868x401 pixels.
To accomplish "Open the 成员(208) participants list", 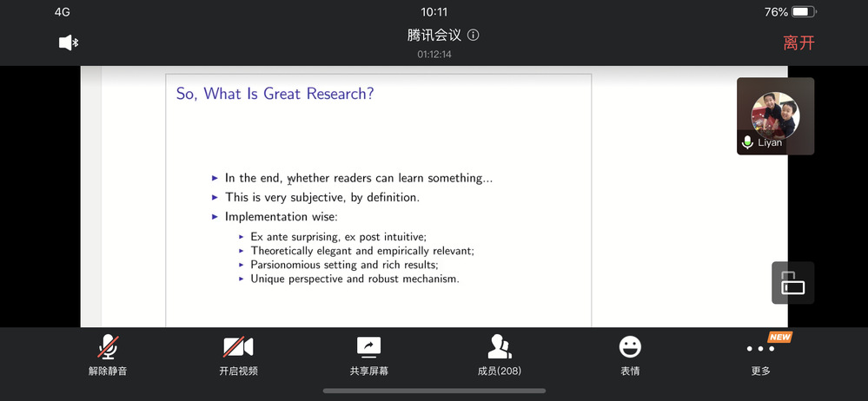I will [x=500, y=347].
